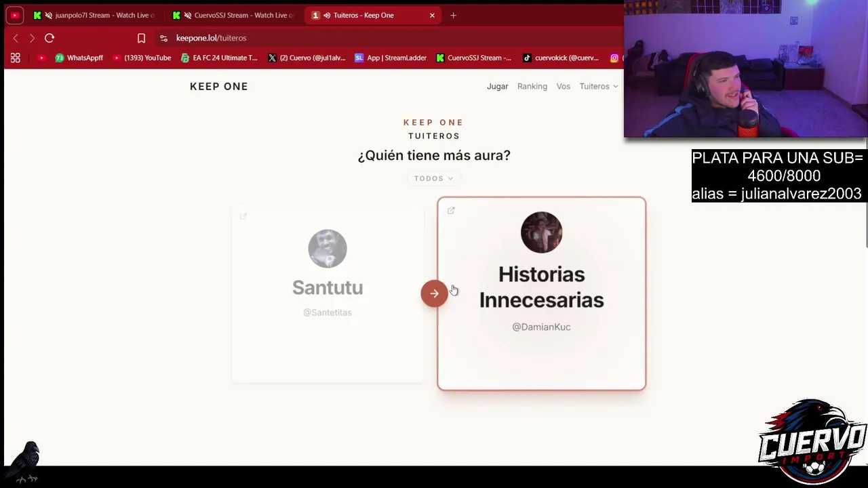Mute the Tuiteros - Keep One tab audio
Image resolution: width=868 pixels, height=488 pixels.
(327, 15)
